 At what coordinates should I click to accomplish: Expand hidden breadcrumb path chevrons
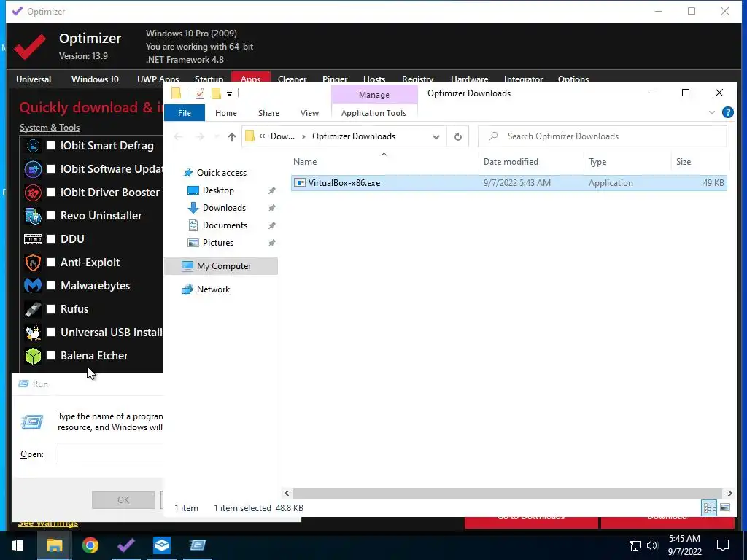pyautogui.click(x=262, y=136)
